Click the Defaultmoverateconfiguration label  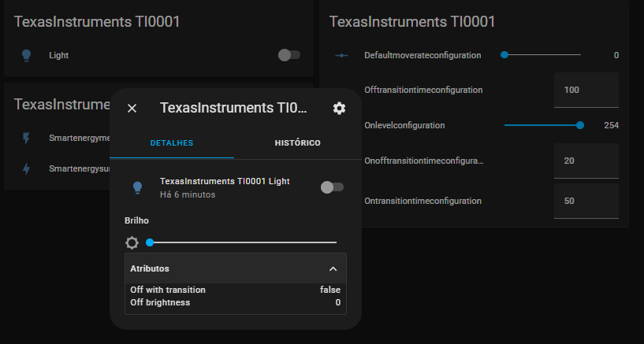coord(423,55)
